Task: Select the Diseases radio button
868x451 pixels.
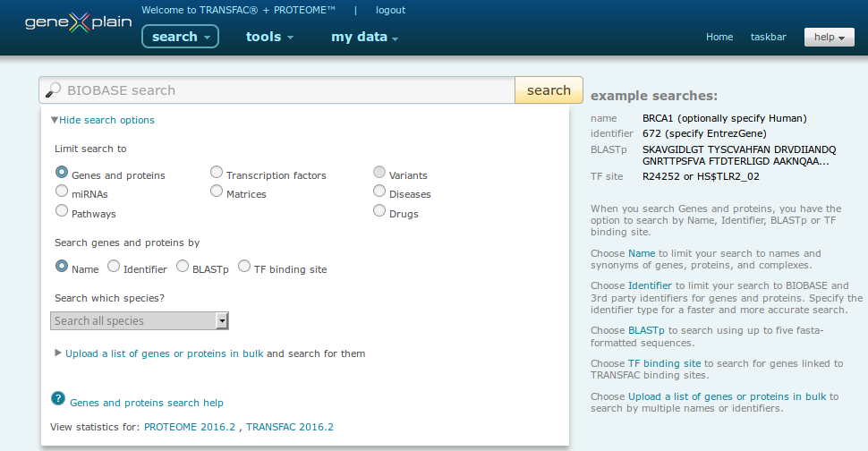Action: click(x=379, y=191)
